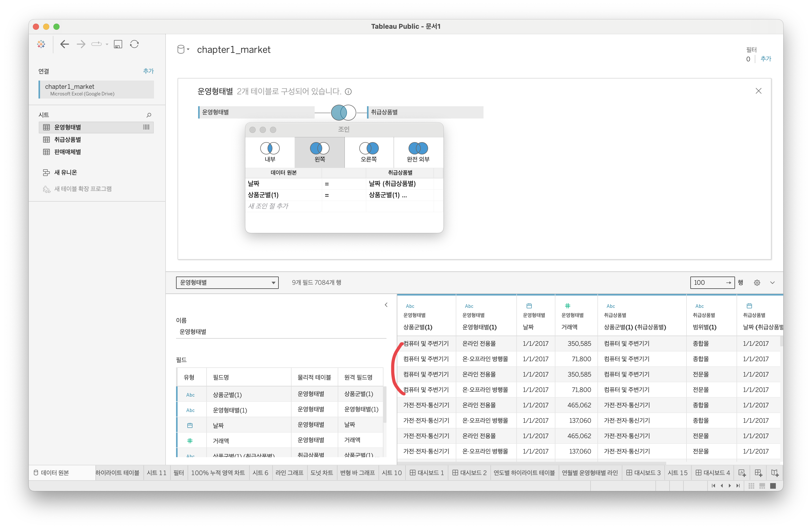Click the save workbook icon
The height and width of the screenshot is (529, 812).
point(118,44)
